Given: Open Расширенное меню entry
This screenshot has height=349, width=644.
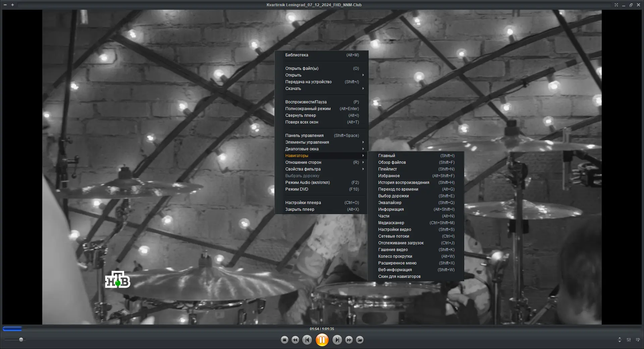Looking at the screenshot, I should point(416,263).
